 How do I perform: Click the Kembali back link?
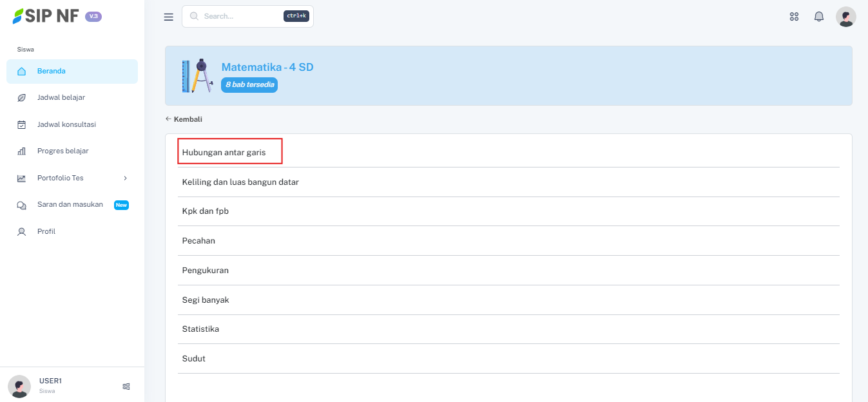(x=184, y=119)
